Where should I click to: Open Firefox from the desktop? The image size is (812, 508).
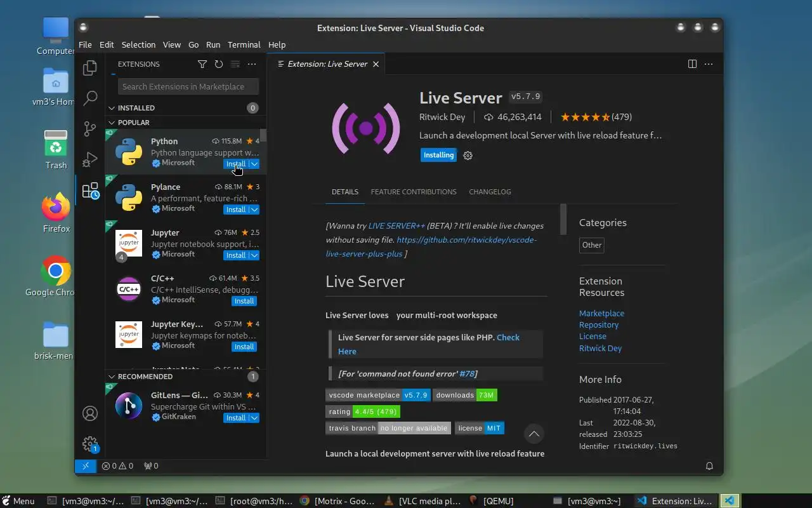(56, 213)
